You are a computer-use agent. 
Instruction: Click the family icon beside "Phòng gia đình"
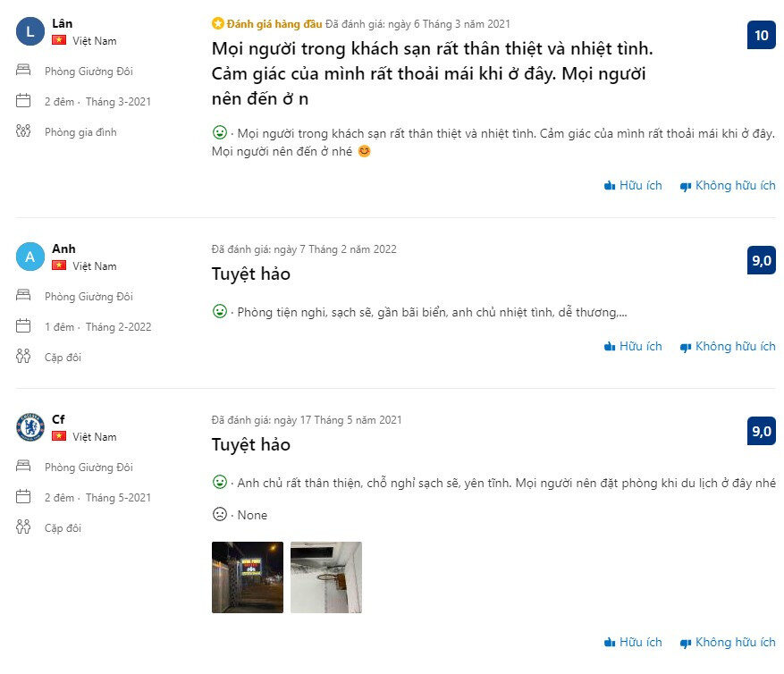pyautogui.click(x=23, y=131)
